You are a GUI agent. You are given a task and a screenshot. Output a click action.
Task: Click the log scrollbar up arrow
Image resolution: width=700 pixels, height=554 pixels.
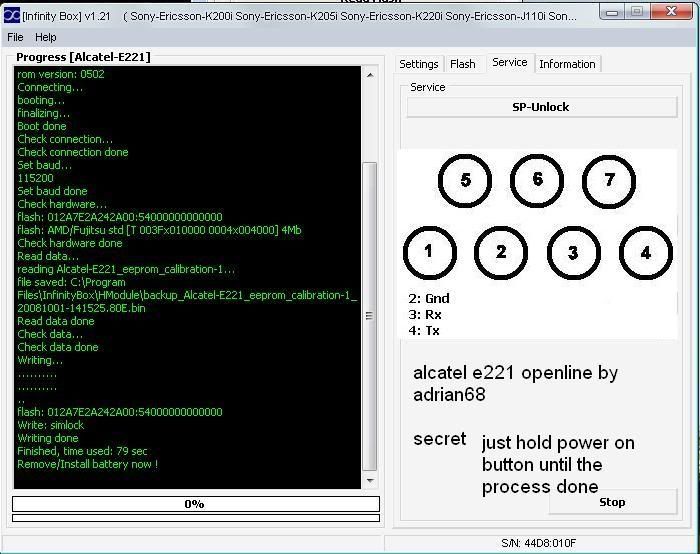coord(370,75)
